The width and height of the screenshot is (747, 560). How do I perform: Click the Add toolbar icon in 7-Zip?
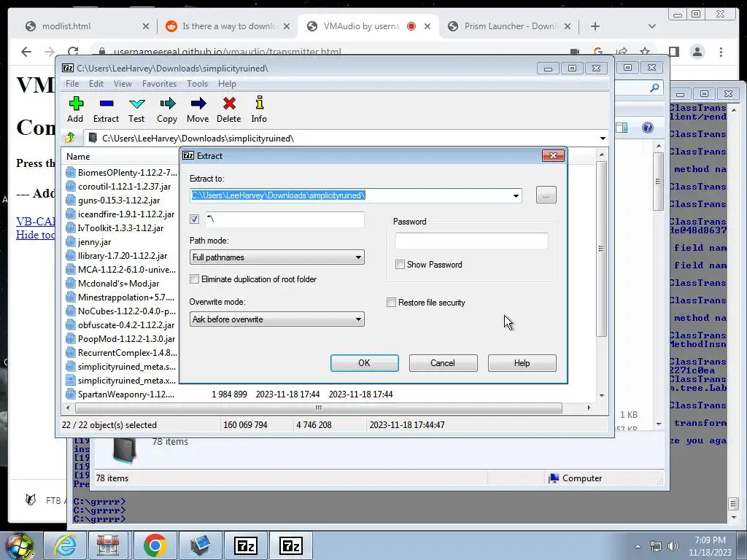[75, 104]
